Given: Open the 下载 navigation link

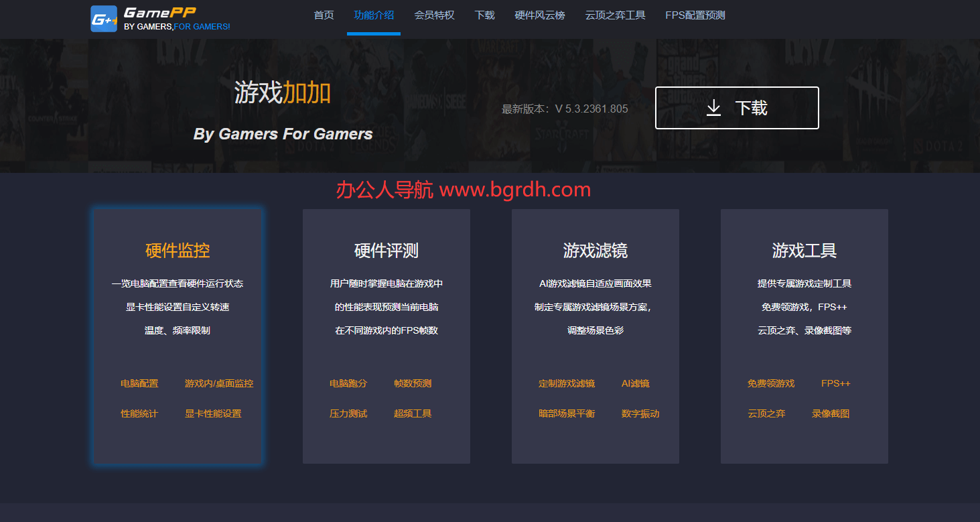Looking at the screenshot, I should pyautogui.click(x=484, y=15).
